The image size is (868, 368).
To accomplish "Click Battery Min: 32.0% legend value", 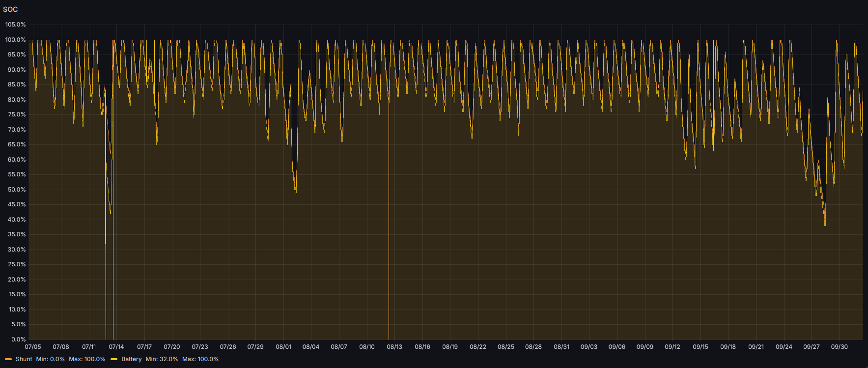I will point(162,359).
